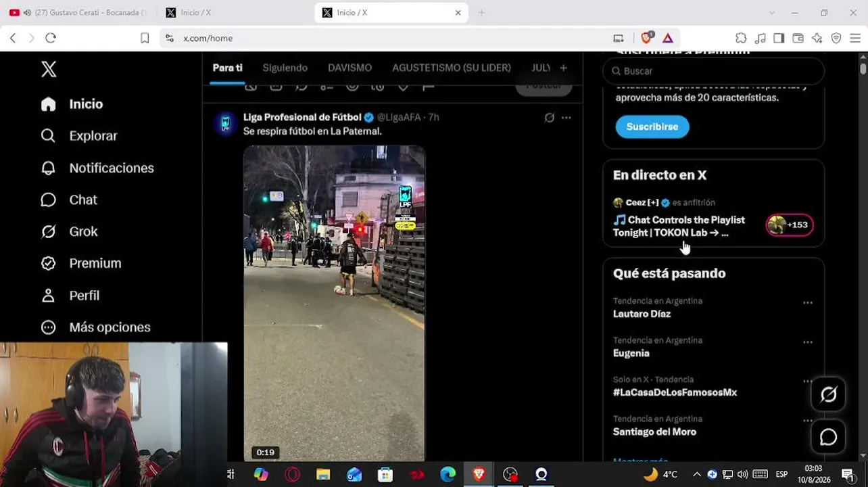Click the Buscar search field
Screen dimensions: 868x487
click(x=713, y=71)
